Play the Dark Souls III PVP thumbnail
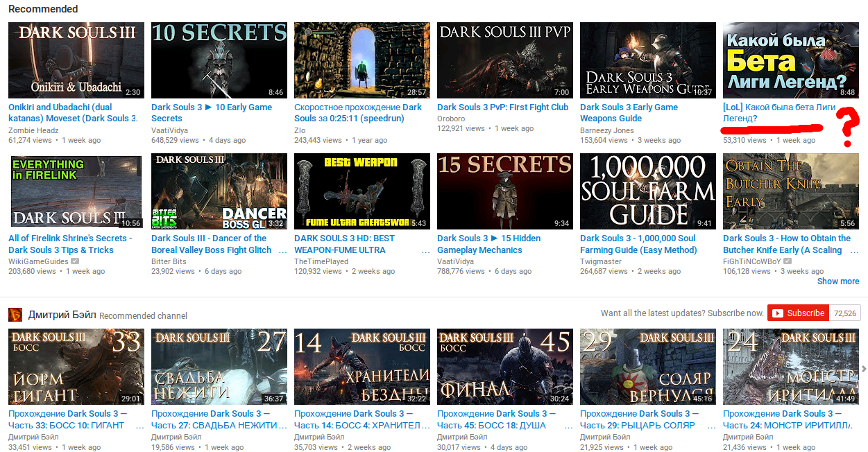 [x=504, y=60]
